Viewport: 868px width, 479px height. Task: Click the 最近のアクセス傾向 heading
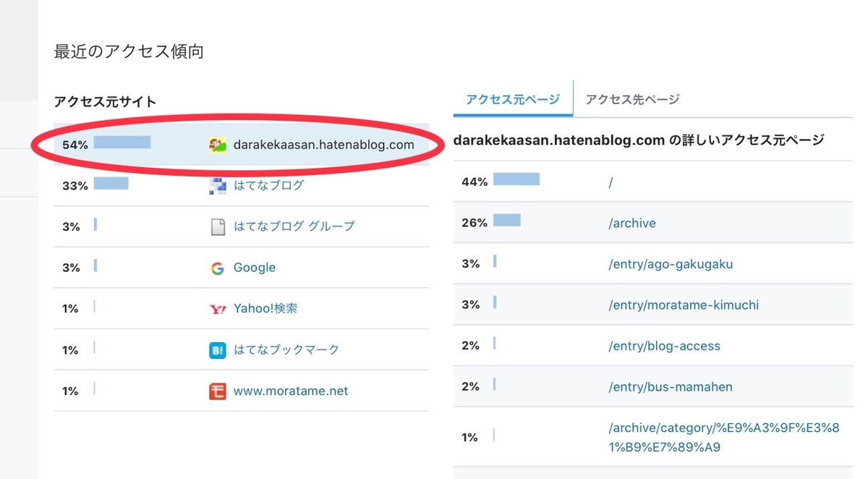129,52
